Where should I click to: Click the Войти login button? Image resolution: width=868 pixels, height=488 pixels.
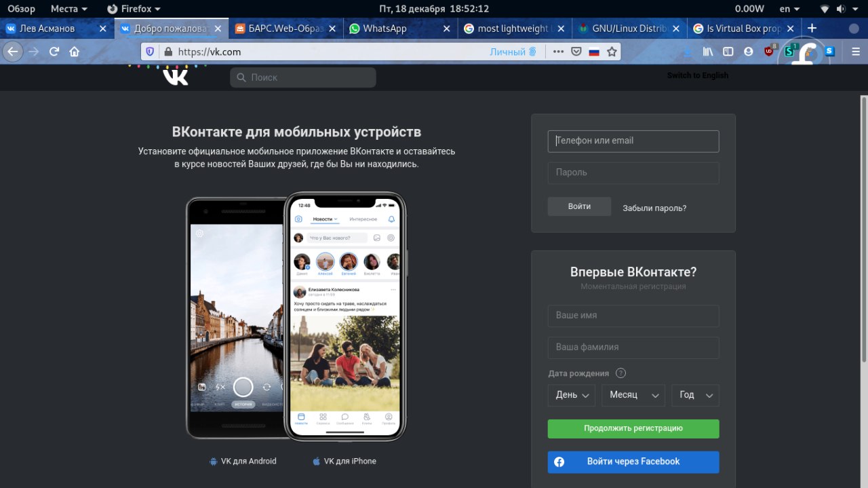tap(579, 206)
